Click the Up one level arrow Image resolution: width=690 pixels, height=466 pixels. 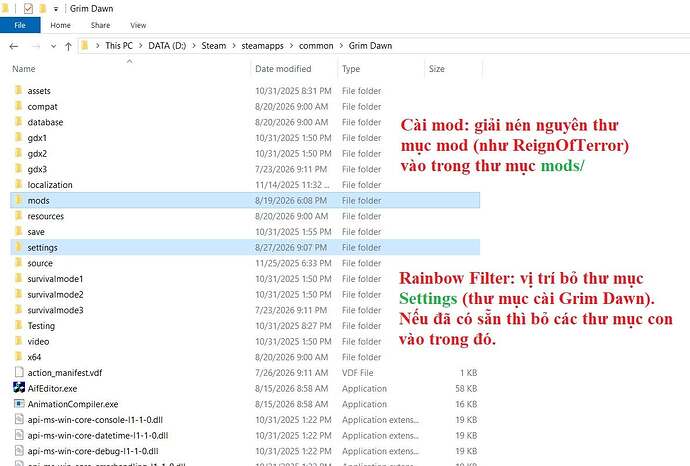coord(68,46)
